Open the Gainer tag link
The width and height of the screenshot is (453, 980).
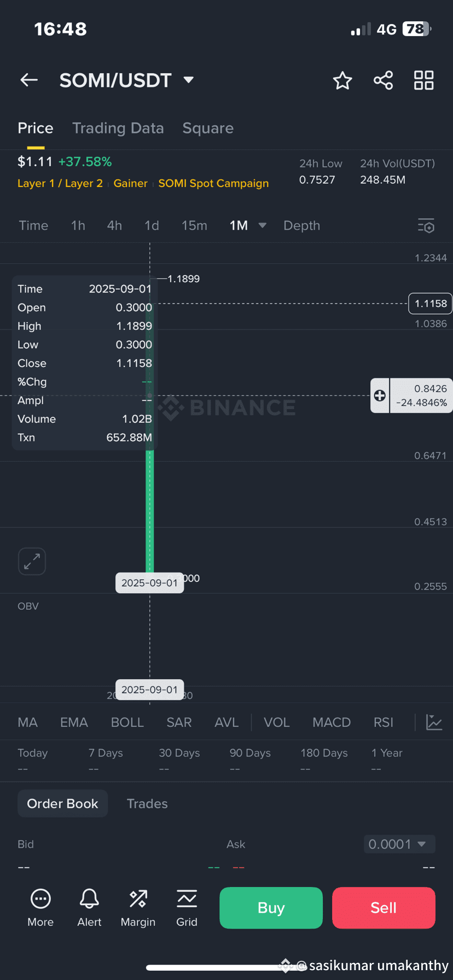pyautogui.click(x=131, y=183)
